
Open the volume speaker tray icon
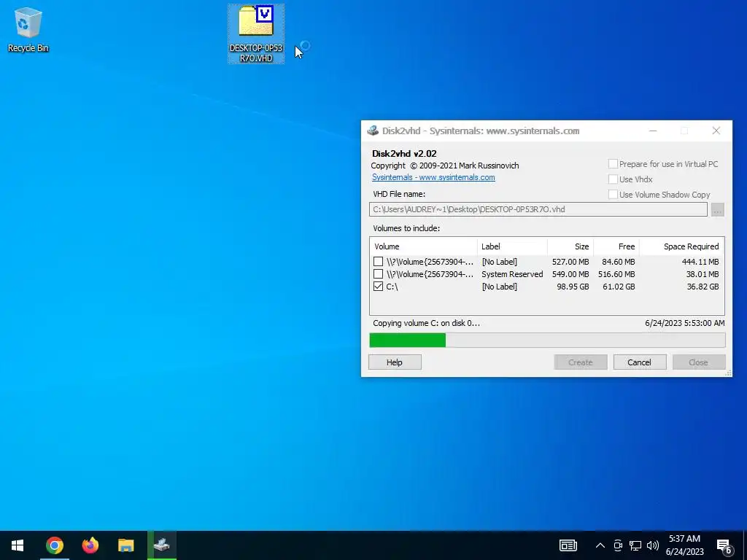tap(653, 545)
